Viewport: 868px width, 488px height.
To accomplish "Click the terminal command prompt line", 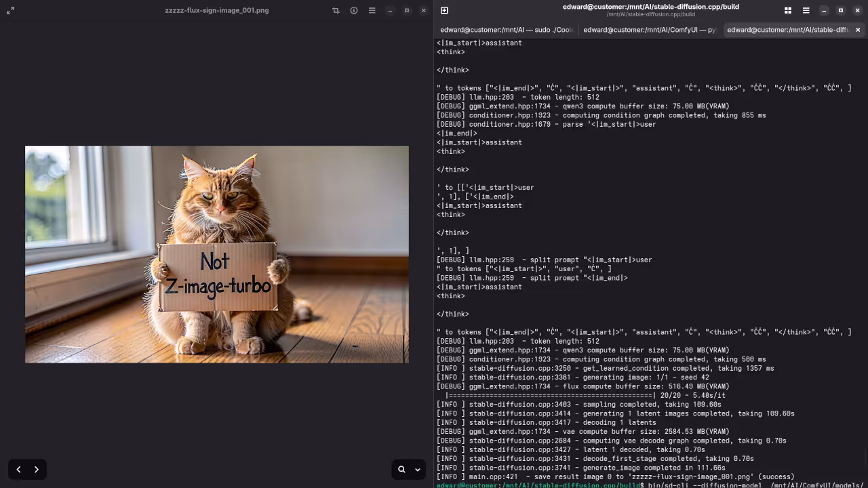I will pyautogui.click(x=651, y=485).
